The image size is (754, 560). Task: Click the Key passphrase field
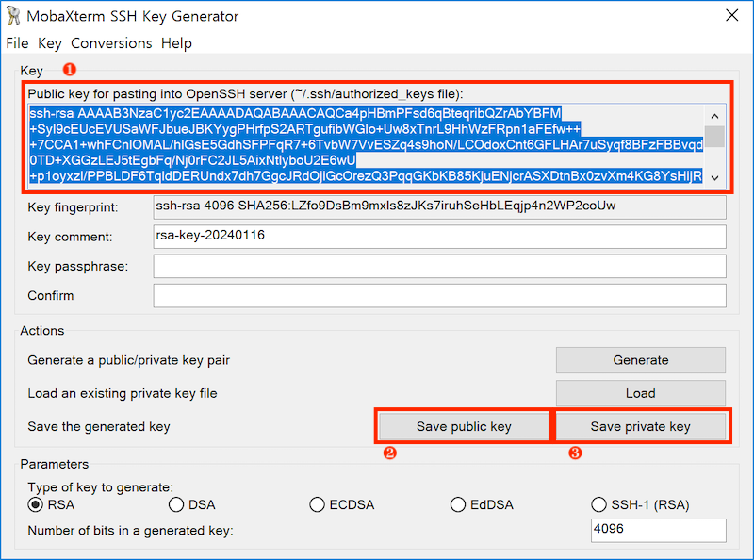(x=439, y=266)
